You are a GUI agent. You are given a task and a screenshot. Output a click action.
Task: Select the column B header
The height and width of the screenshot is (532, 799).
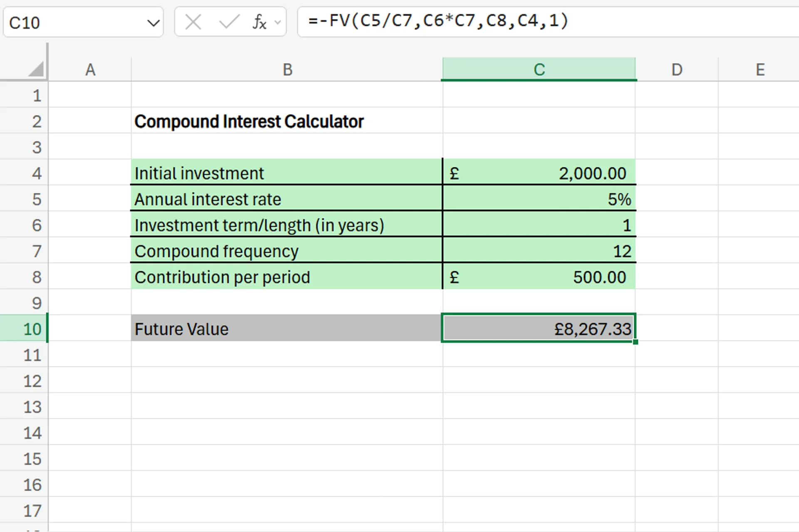tap(287, 69)
